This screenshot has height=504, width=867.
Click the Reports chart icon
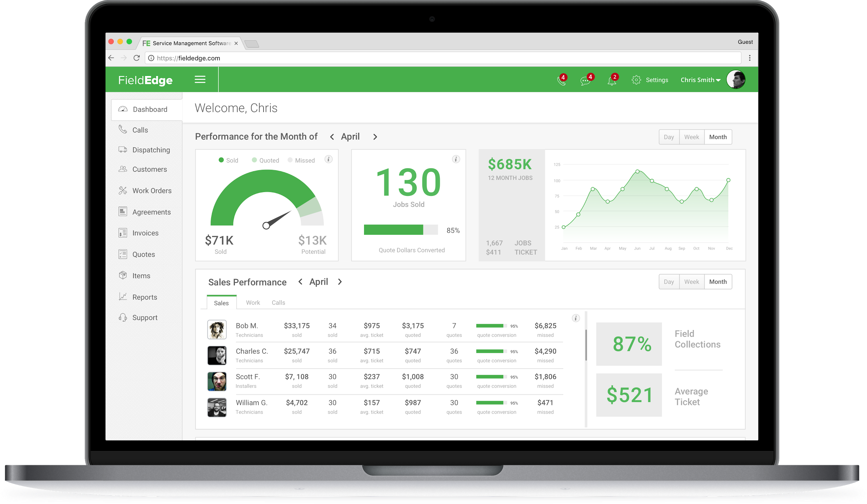point(123,297)
